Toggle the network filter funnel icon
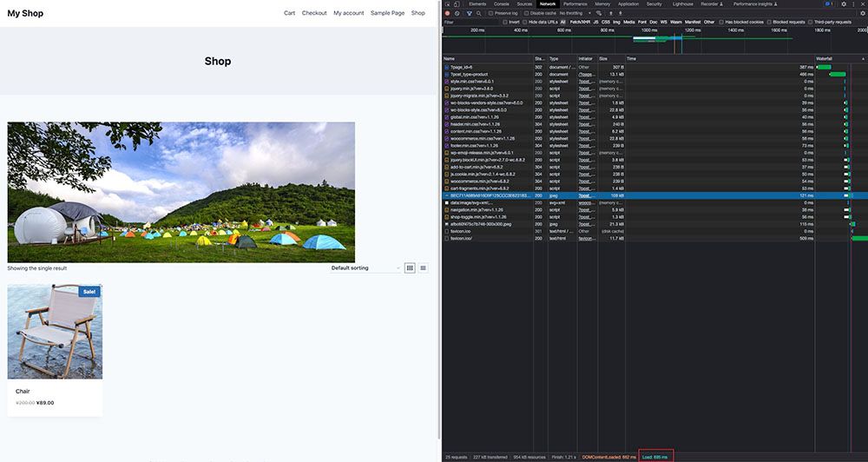This screenshot has width=868, height=462. click(469, 13)
